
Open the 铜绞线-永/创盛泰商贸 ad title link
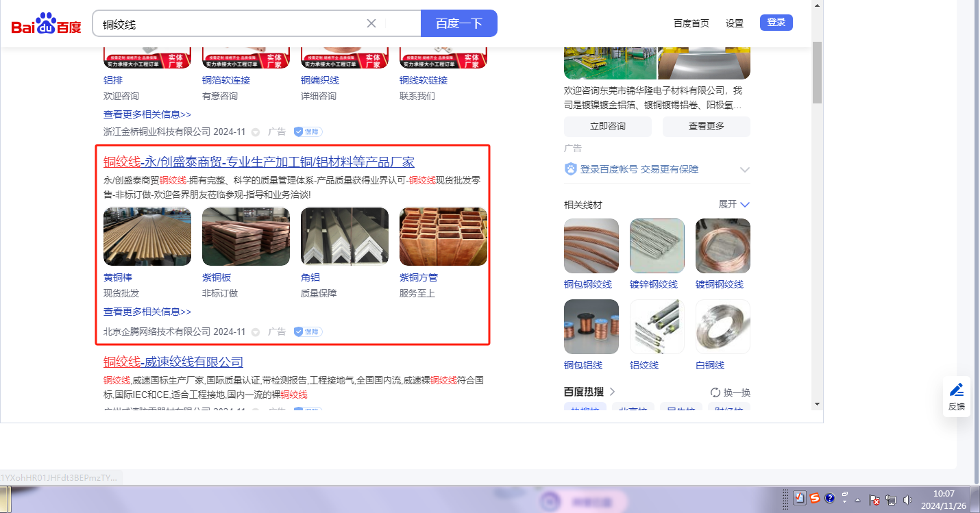point(259,162)
